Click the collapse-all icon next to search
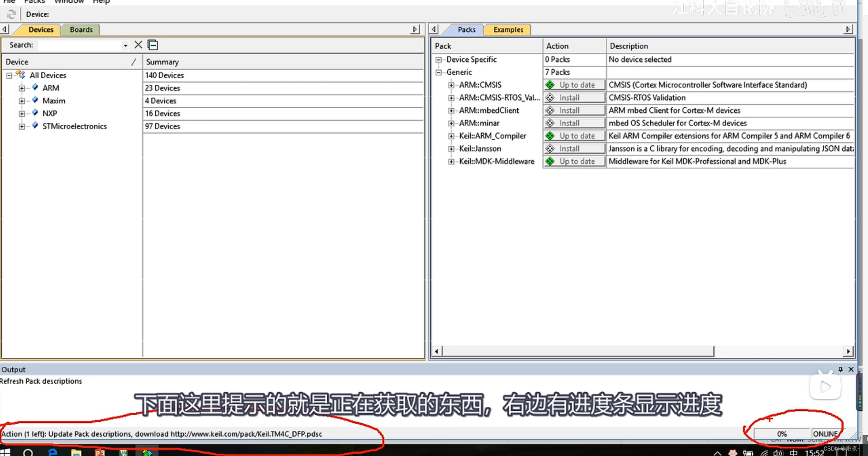Viewport: 868px width, 456px height. 153,45
